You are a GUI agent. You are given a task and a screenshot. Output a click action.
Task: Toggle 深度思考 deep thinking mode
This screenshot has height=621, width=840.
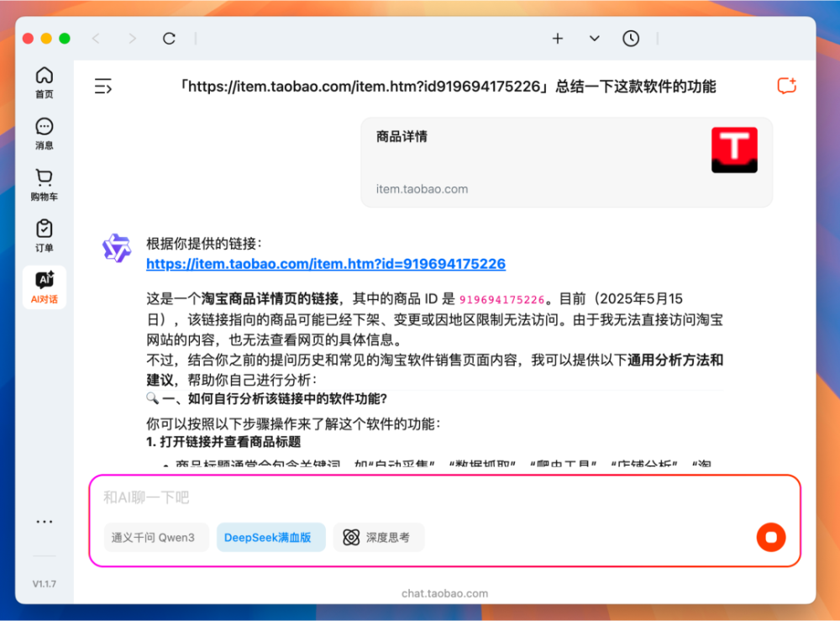379,538
